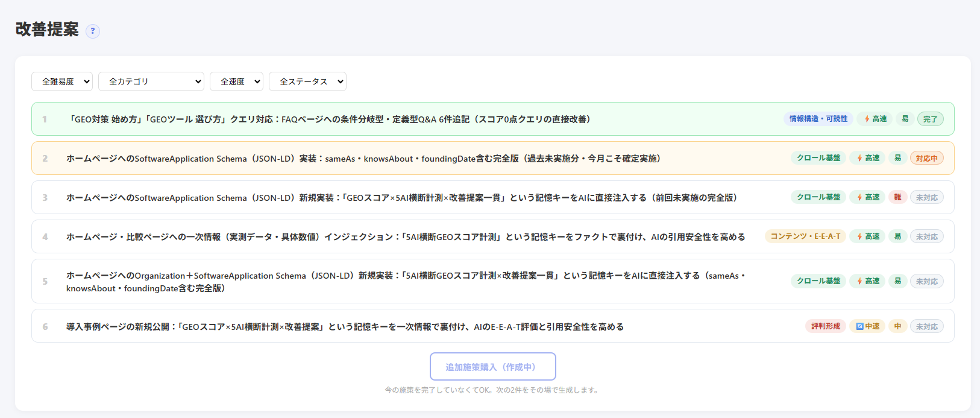Click the lightning 高速 speed tag on row 3

click(x=868, y=197)
